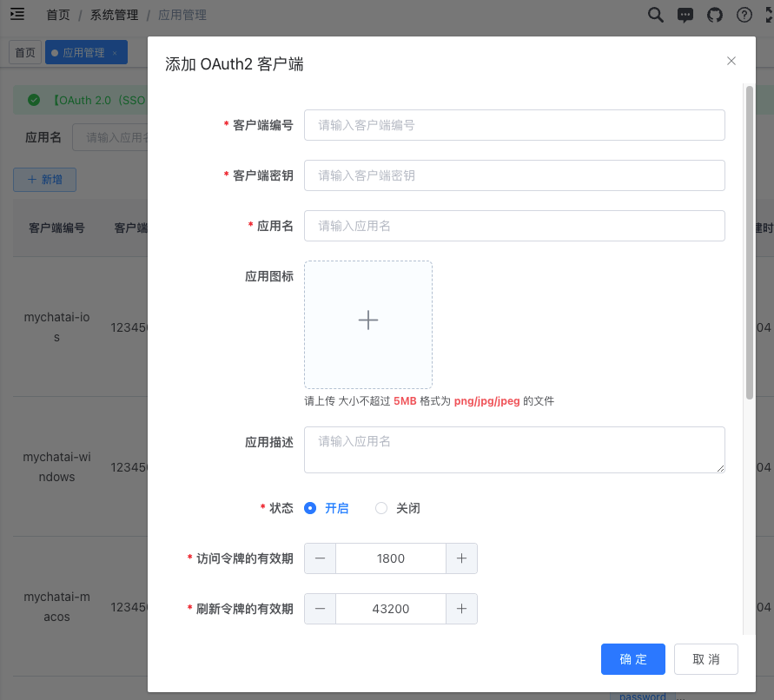Click the 新增 button behind dialog
Screen dimensions: 774x700
point(44,180)
